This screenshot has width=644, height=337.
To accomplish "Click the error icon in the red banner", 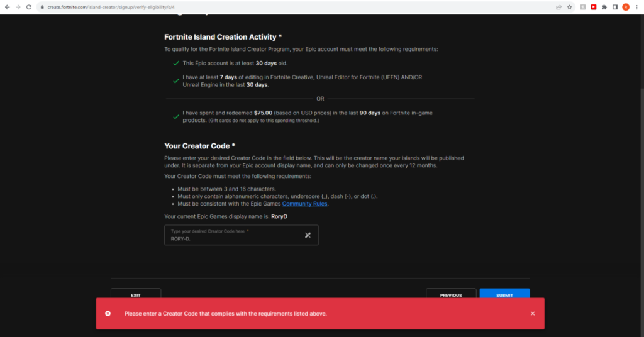I will click(x=108, y=313).
